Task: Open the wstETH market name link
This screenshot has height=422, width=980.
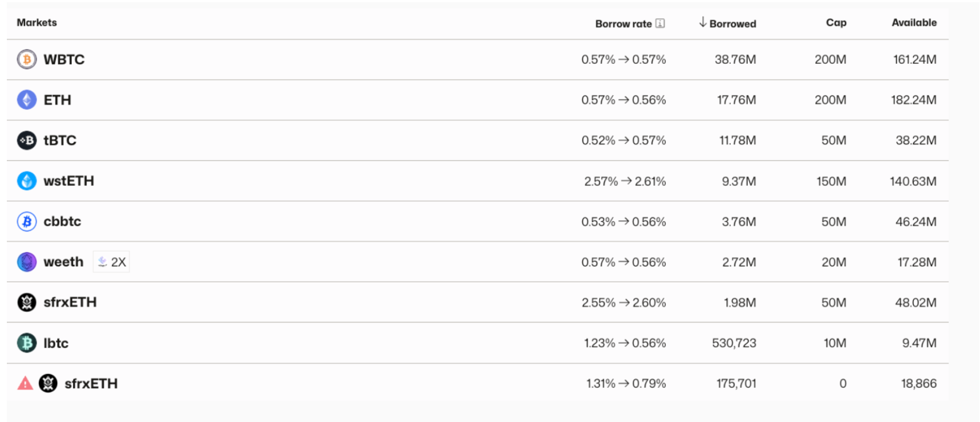Action: [x=68, y=181]
